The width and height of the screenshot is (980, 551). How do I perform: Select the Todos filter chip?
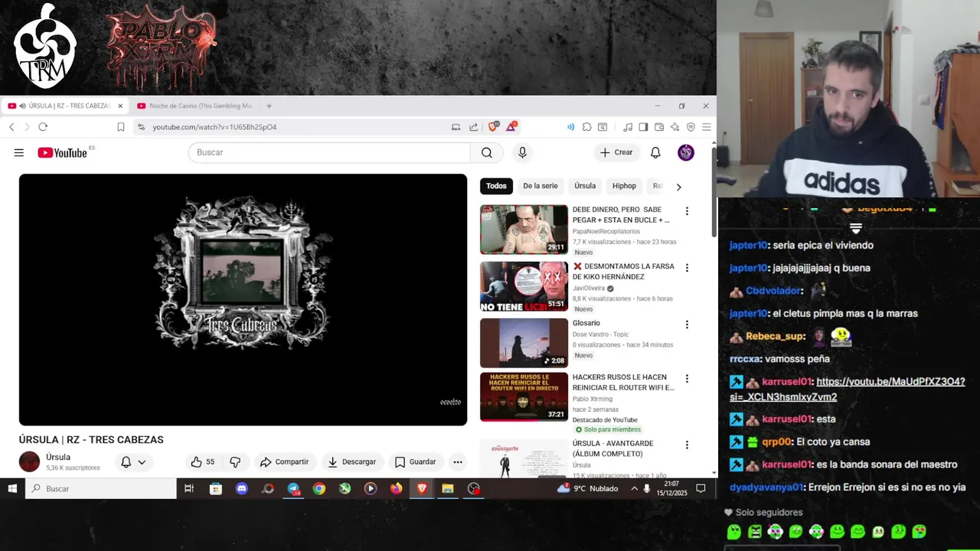pos(496,186)
